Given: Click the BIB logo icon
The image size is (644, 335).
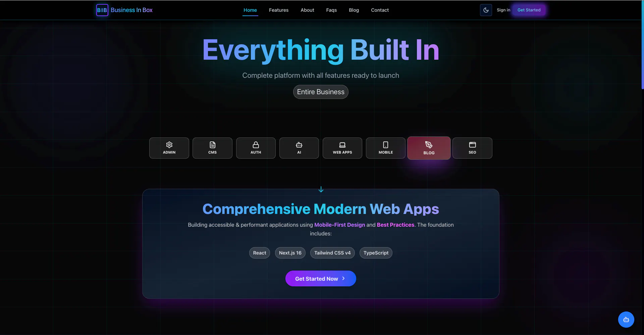Looking at the screenshot, I should 102,10.
